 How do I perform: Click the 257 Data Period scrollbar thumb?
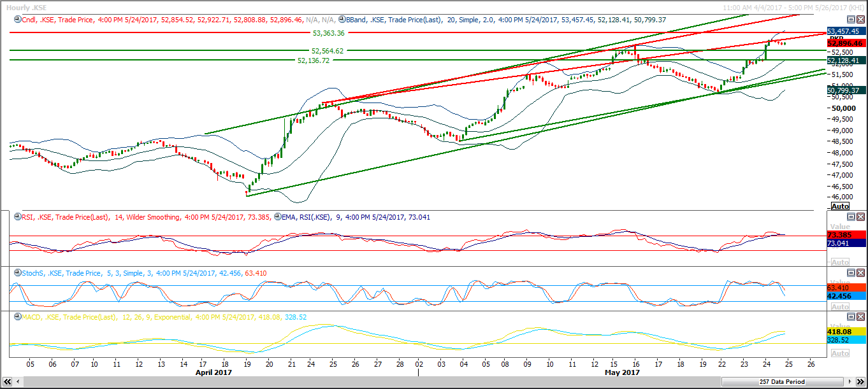pyautogui.click(x=781, y=382)
